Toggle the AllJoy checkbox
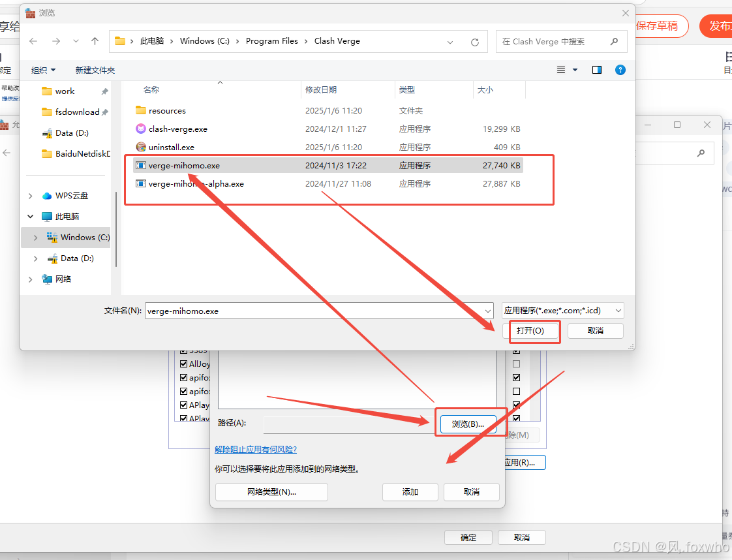 pyautogui.click(x=183, y=364)
